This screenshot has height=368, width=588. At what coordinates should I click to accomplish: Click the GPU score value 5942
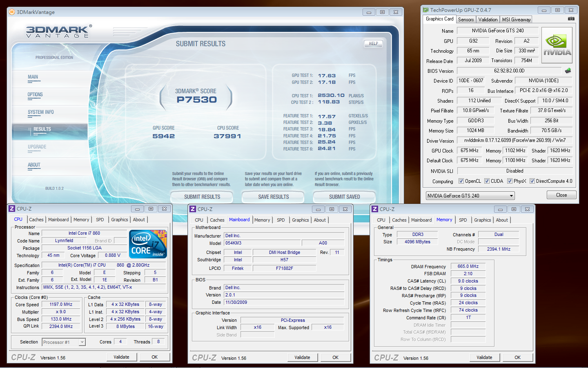(163, 136)
